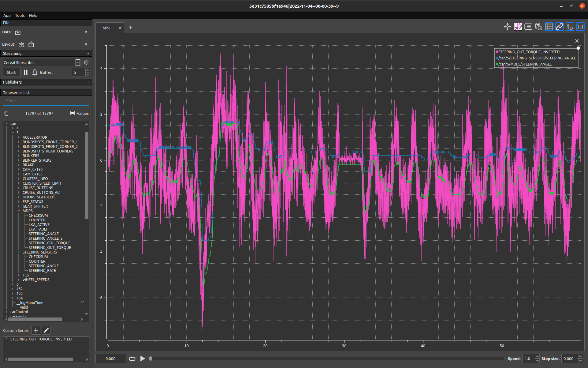Viewport: 588px width, 368px height.
Task: Click the 1:1 ratio toolbar icon
Action: pos(580,27)
